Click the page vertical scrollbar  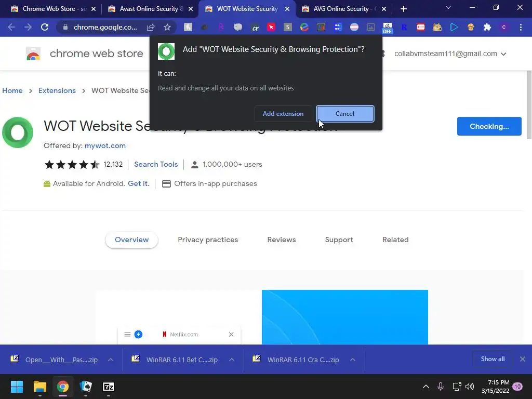528,104
